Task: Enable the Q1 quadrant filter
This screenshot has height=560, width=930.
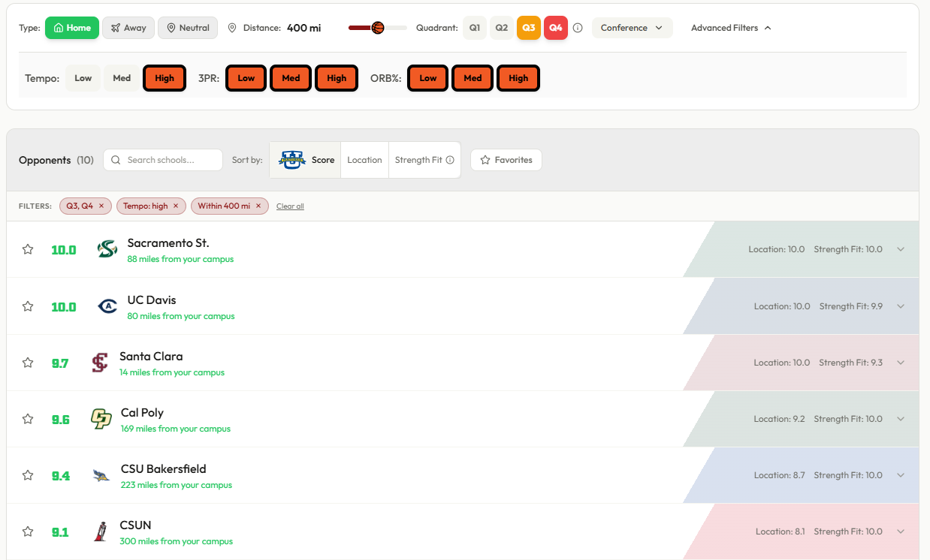Action: (474, 27)
